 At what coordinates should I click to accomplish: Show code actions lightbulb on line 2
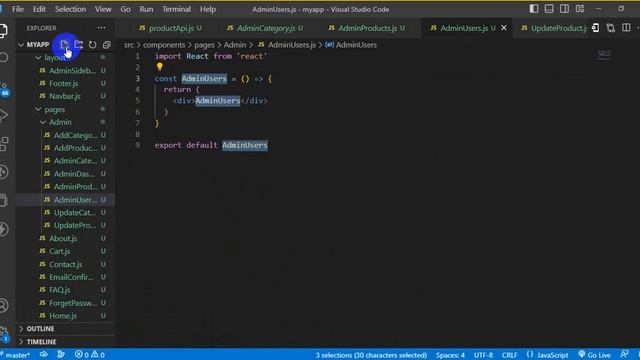click(x=160, y=67)
